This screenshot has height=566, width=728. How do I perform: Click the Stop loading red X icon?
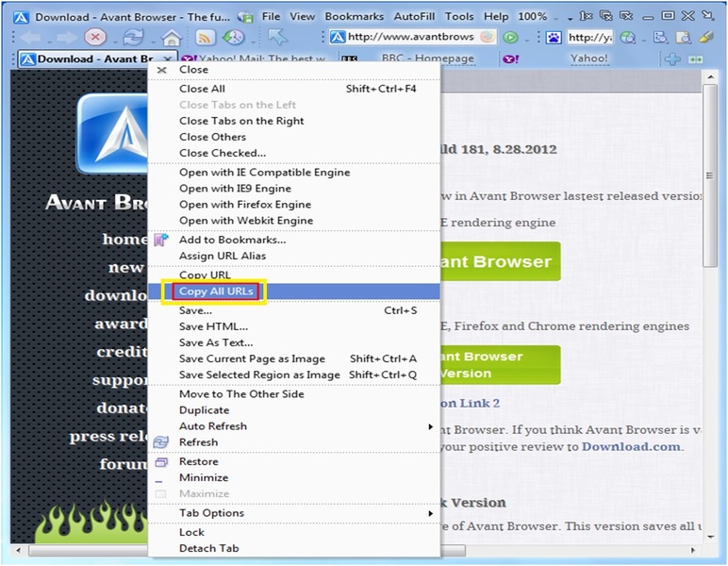click(x=95, y=37)
